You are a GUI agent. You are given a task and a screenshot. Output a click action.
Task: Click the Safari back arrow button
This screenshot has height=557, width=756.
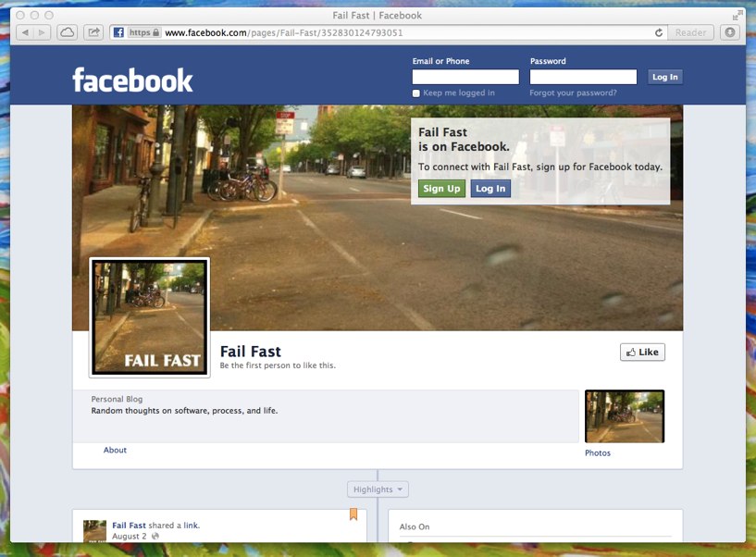(24, 32)
